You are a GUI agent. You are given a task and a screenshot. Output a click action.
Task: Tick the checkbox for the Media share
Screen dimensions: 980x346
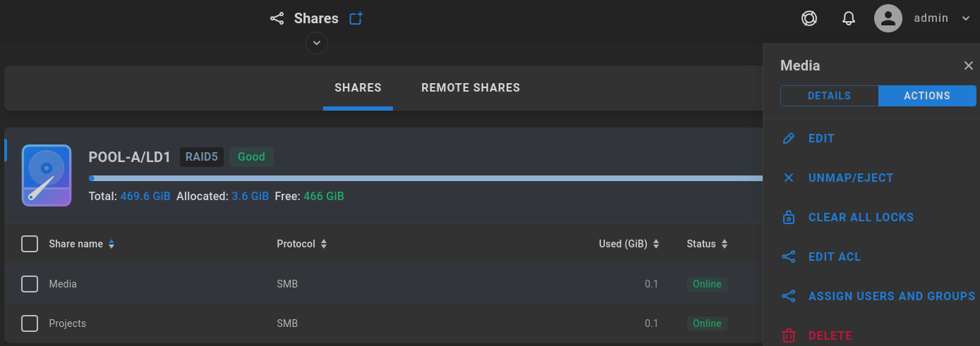click(x=30, y=284)
